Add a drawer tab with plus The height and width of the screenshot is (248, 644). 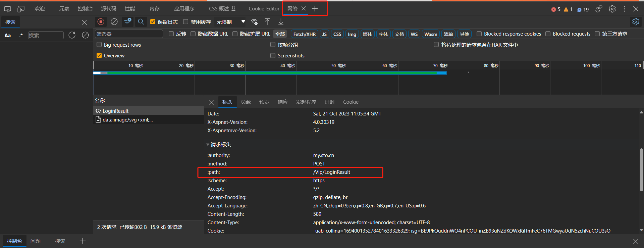83,241
